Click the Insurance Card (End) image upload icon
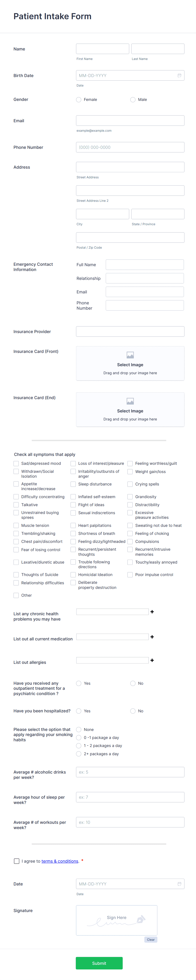Viewport: 196px width, 980px height. (x=130, y=401)
